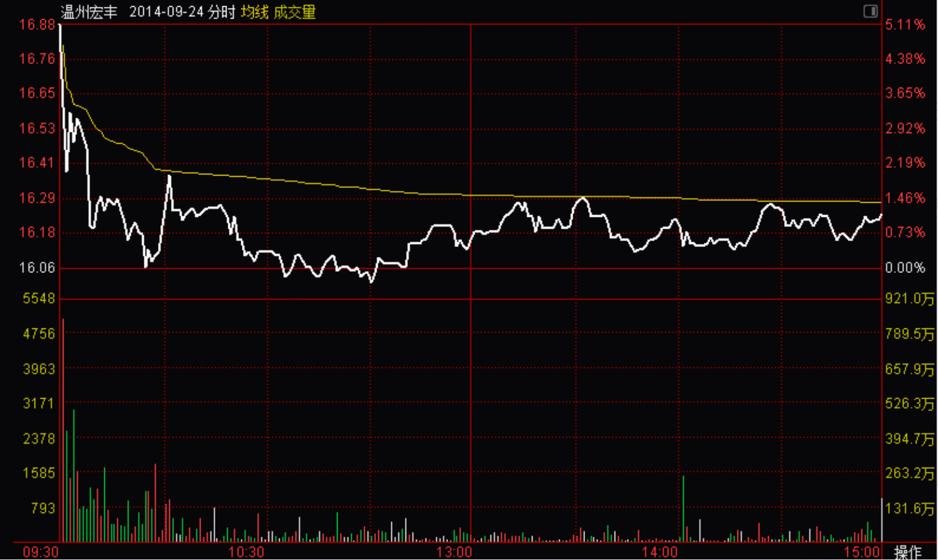Click the 16.88 top price label

pos(37,24)
